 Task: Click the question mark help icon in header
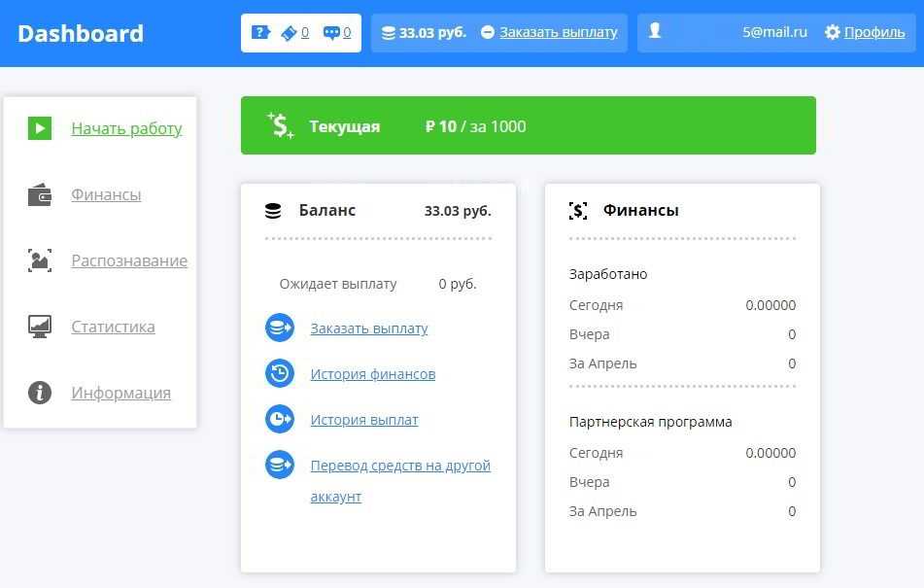click(x=260, y=32)
